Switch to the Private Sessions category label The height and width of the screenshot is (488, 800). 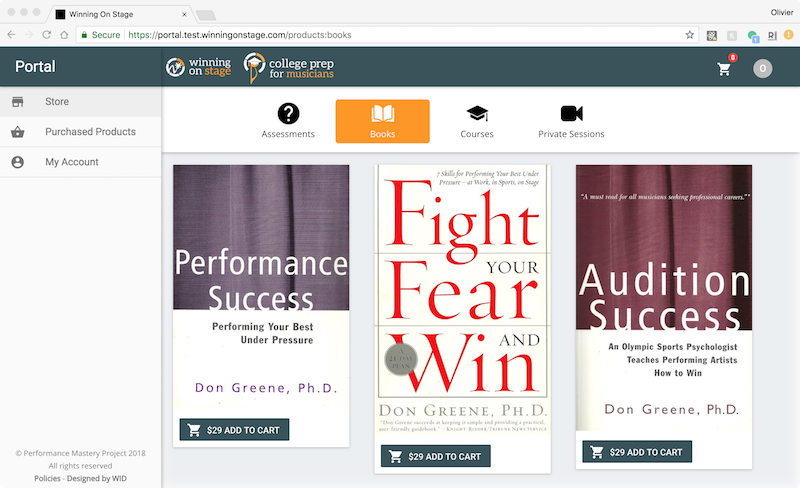pos(571,134)
